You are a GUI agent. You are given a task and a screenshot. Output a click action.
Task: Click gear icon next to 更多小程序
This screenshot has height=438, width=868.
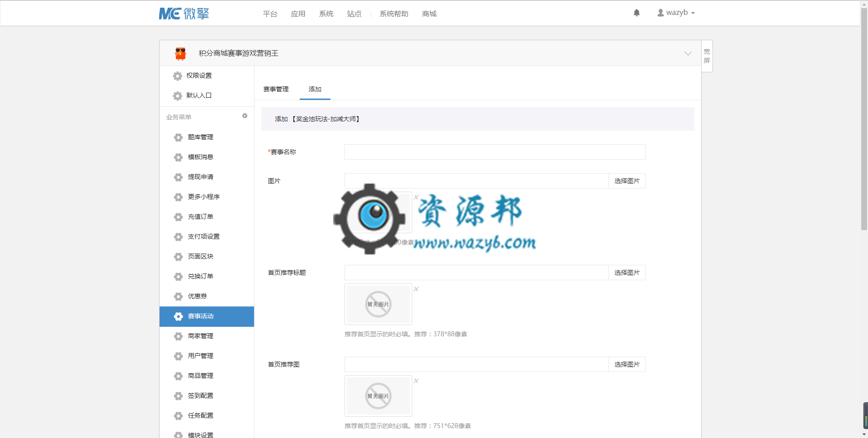point(179,197)
